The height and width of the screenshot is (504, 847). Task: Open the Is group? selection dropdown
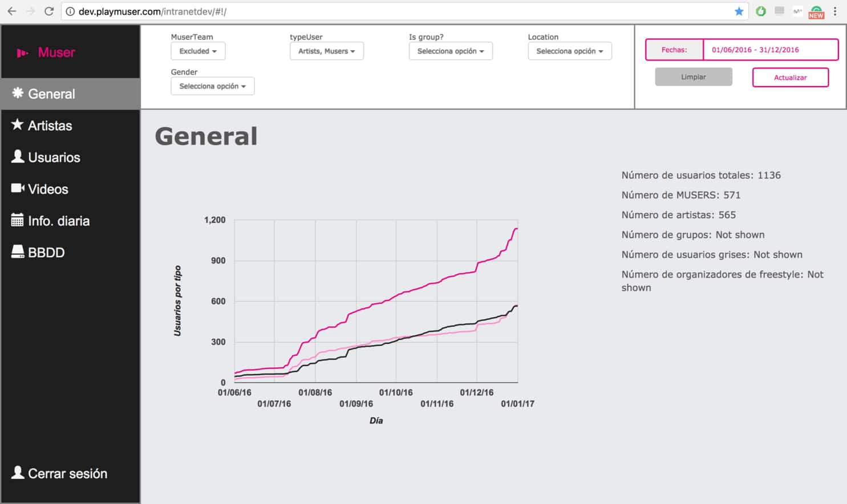pyautogui.click(x=450, y=51)
